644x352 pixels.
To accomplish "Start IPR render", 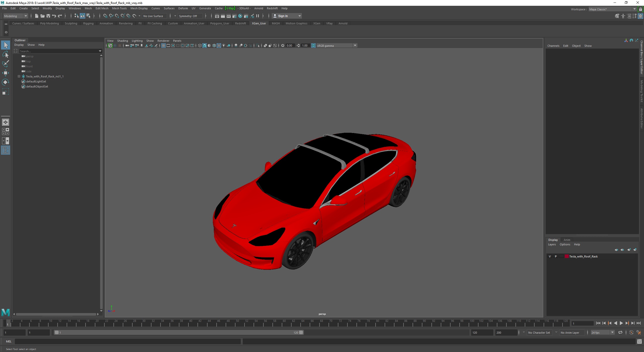I will pos(228,16).
